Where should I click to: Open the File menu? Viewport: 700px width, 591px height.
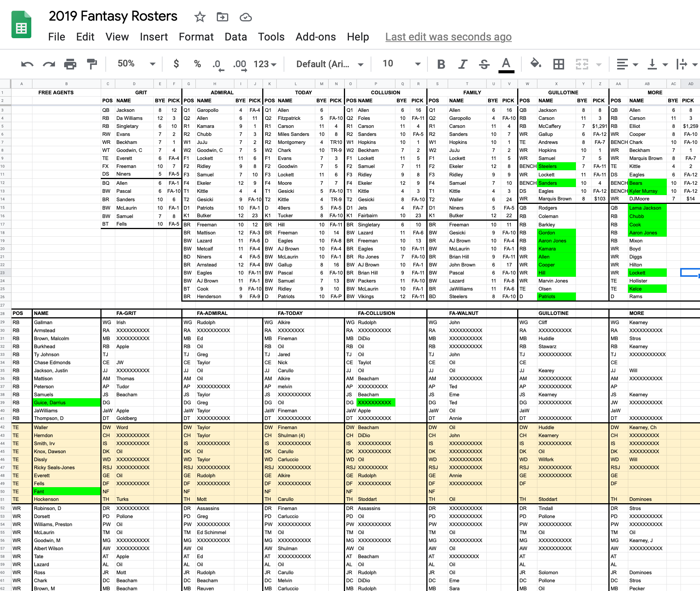(56, 37)
